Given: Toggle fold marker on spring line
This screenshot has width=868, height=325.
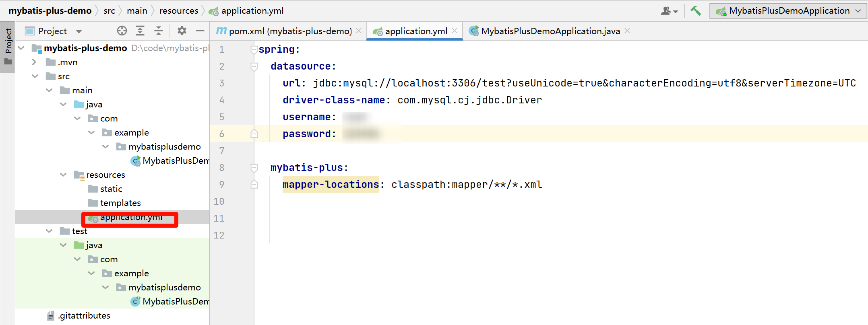Looking at the screenshot, I should click(x=254, y=49).
